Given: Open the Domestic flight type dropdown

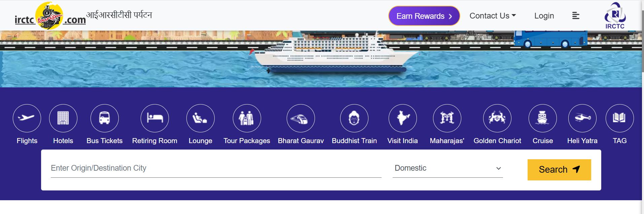Looking at the screenshot, I should [x=448, y=168].
